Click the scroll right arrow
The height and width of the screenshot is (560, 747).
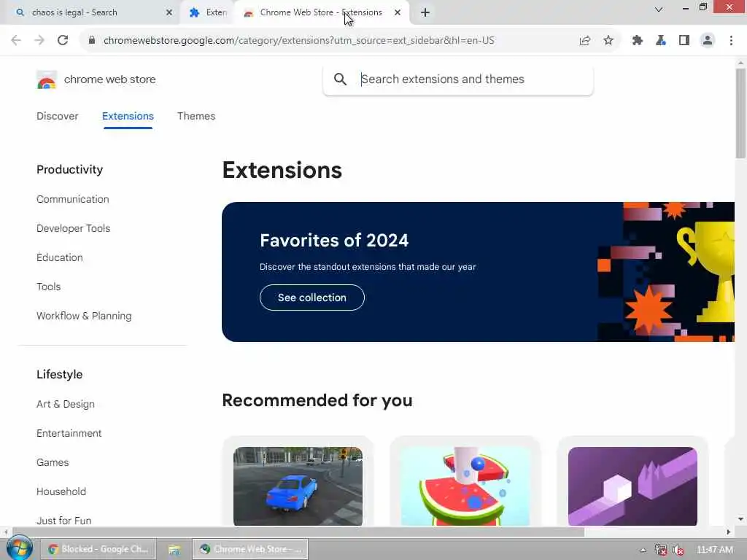coord(729,532)
